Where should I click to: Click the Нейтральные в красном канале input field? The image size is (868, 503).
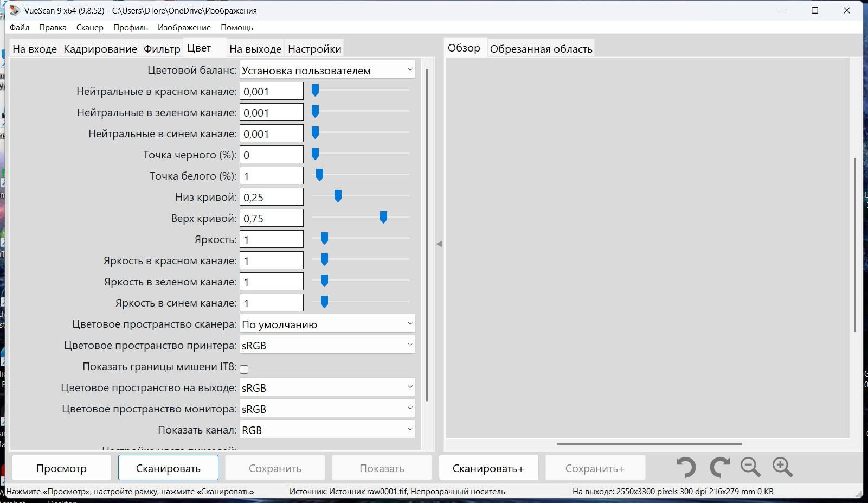coord(272,91)
